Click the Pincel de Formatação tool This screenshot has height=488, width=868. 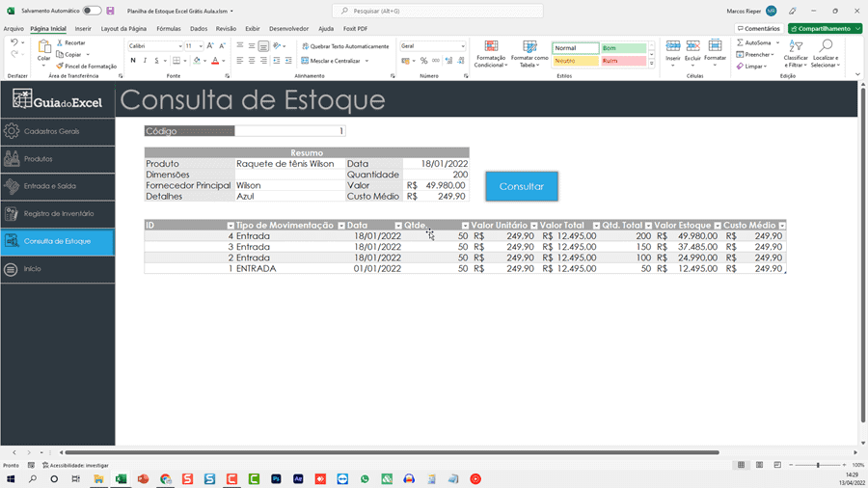87,66
